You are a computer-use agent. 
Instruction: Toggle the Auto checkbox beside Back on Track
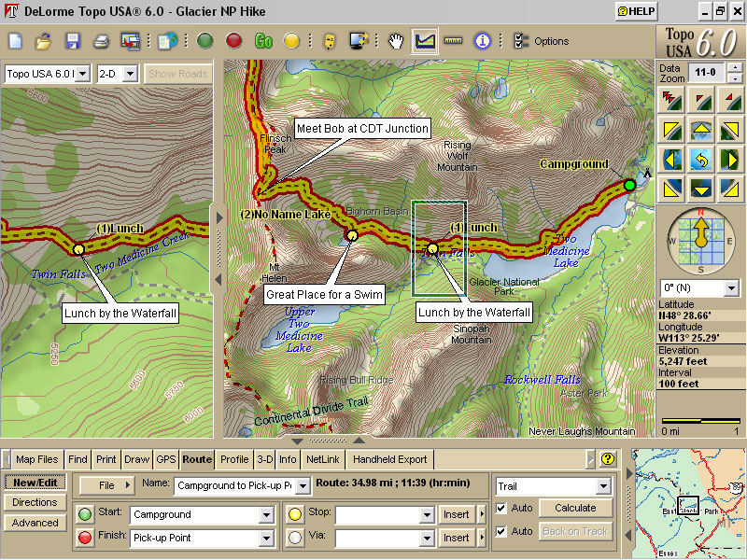click(501, 531)
